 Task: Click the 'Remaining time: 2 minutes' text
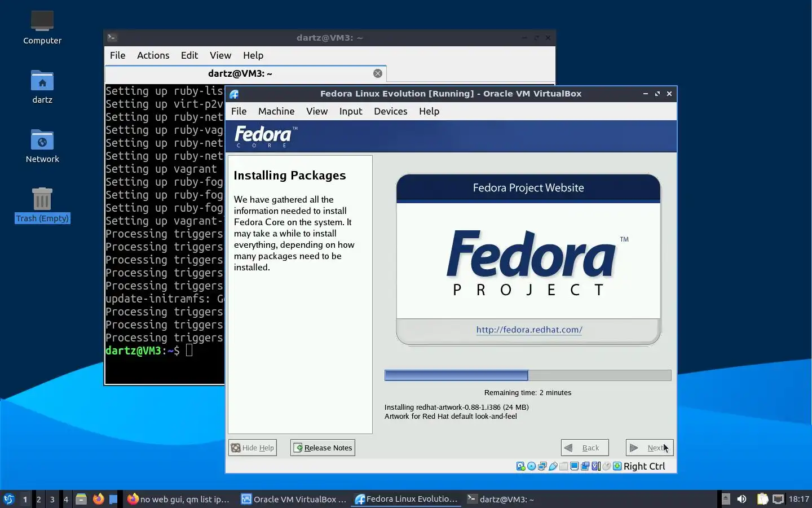pyautogui.click(x=528, y=393)
